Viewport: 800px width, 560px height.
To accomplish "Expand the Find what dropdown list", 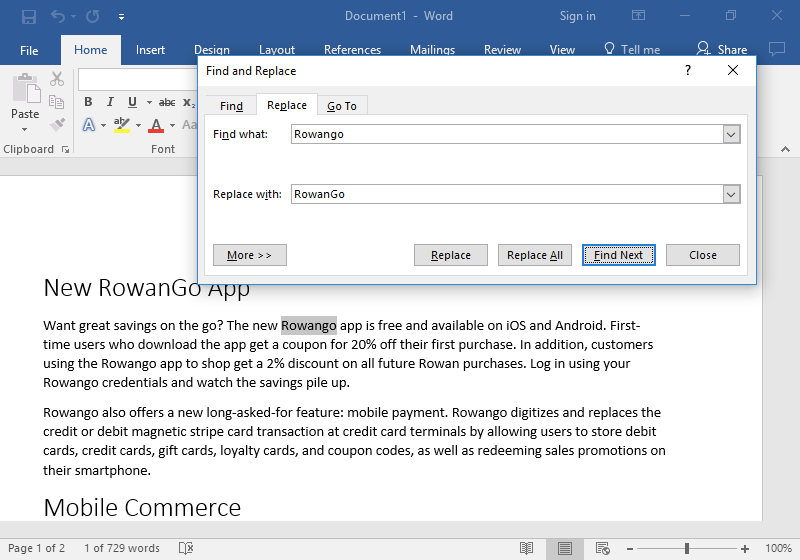I will [731, 135].
